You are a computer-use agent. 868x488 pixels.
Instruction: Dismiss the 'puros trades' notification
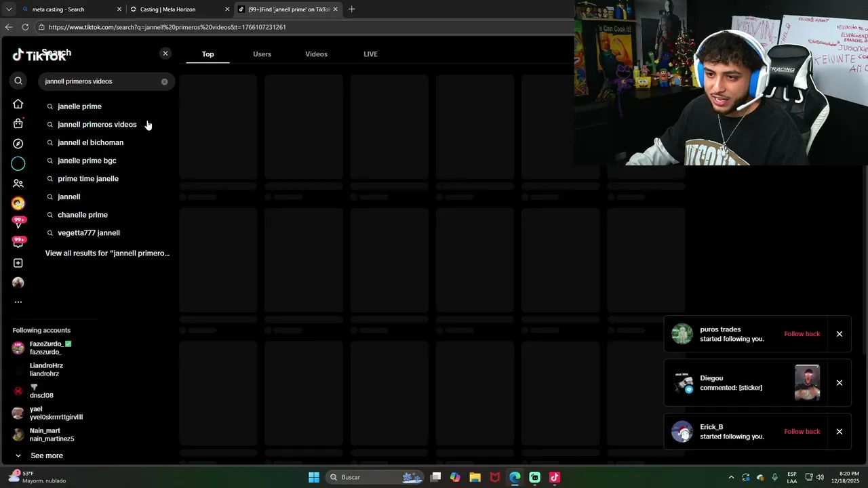tap(840, 334)
